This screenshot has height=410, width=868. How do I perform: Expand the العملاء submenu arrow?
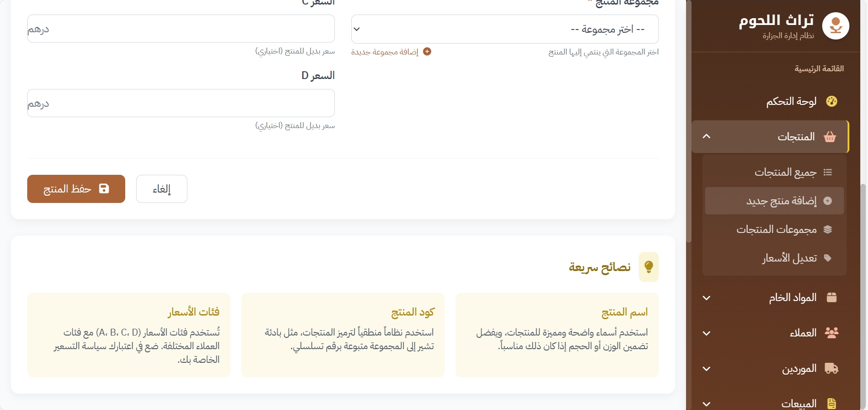click(706, 333)
